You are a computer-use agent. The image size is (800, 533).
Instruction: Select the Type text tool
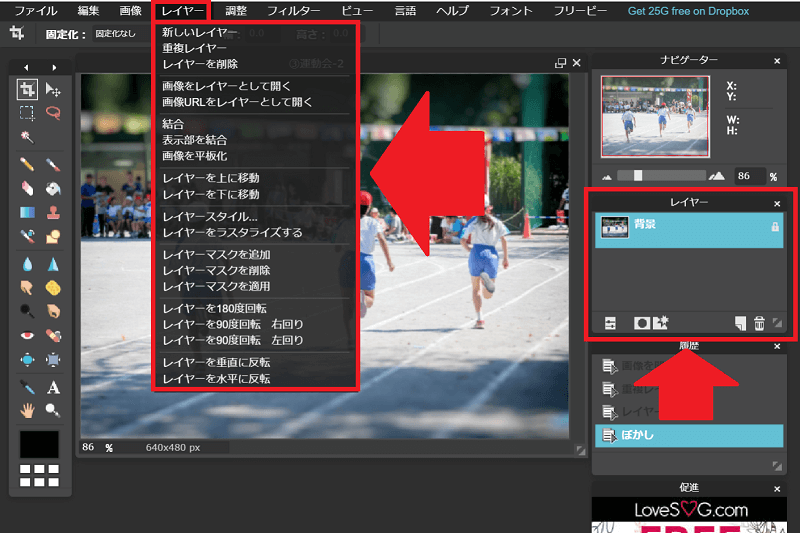pos(53,387)
